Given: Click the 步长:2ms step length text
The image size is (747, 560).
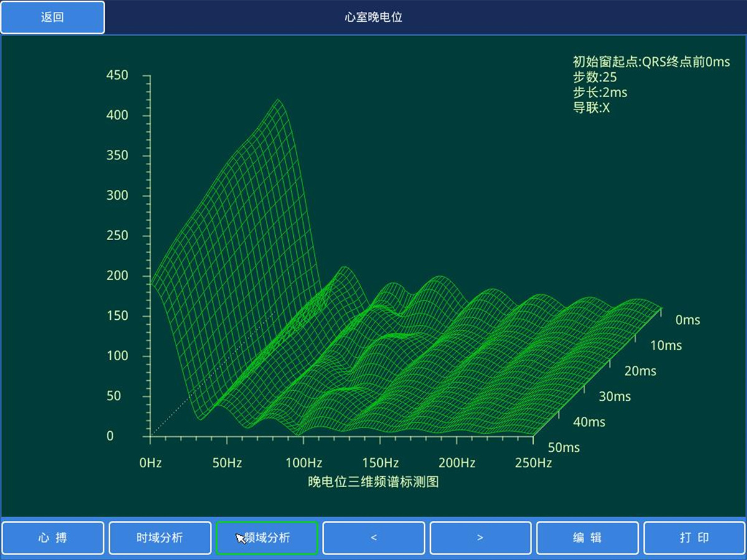Looking at the screenshot, I should [600, 93].
